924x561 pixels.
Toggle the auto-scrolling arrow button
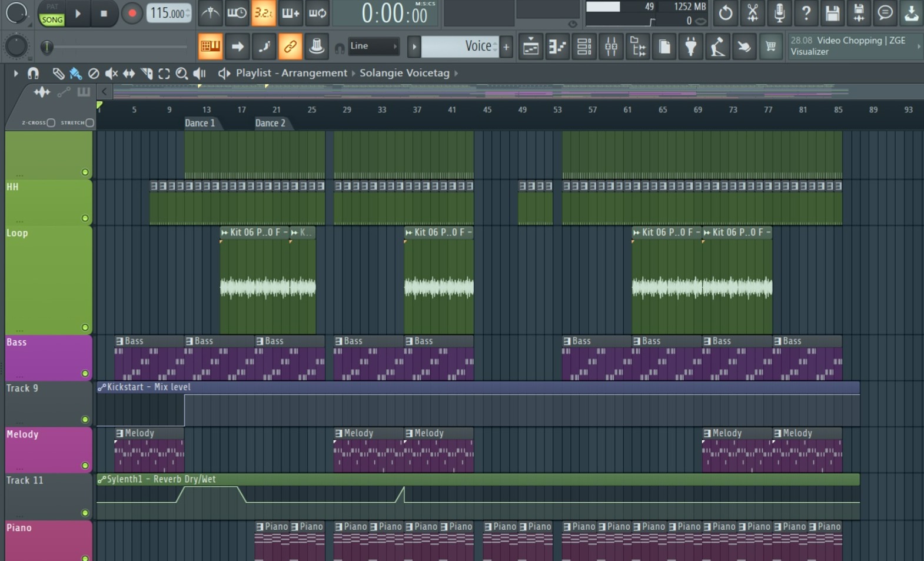(237, 47)
